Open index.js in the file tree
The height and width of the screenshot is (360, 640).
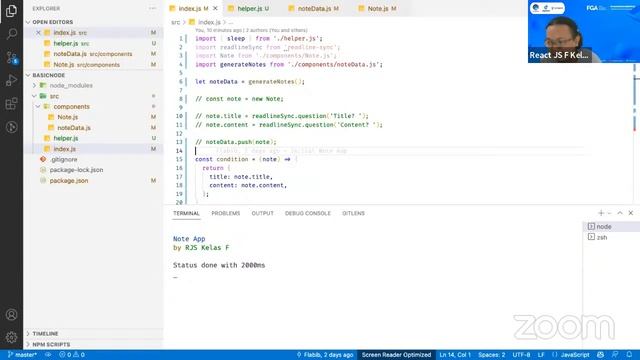click(x=64, y=149)
